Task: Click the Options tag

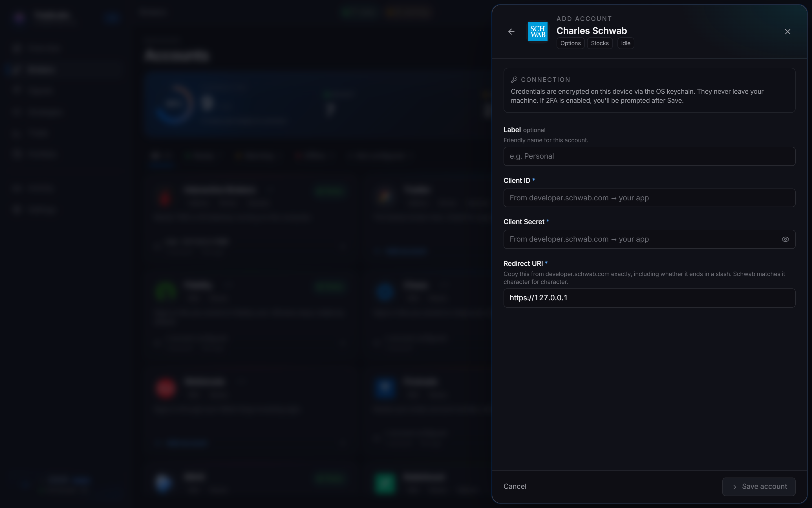Action: point(570,43)
